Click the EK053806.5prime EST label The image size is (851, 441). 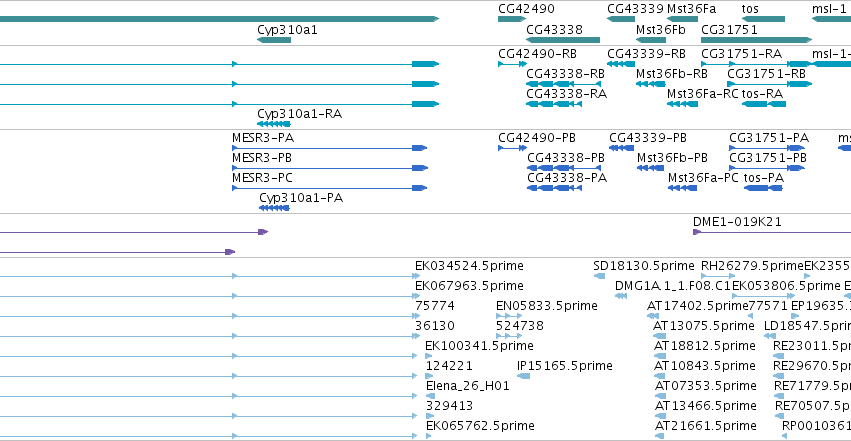[x=786, y=286]
